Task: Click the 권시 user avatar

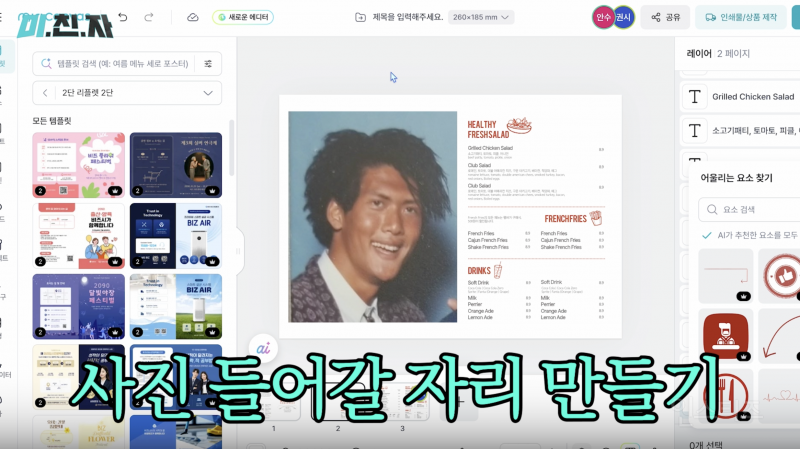Action: pyautogui.click(x=623, y=17)
